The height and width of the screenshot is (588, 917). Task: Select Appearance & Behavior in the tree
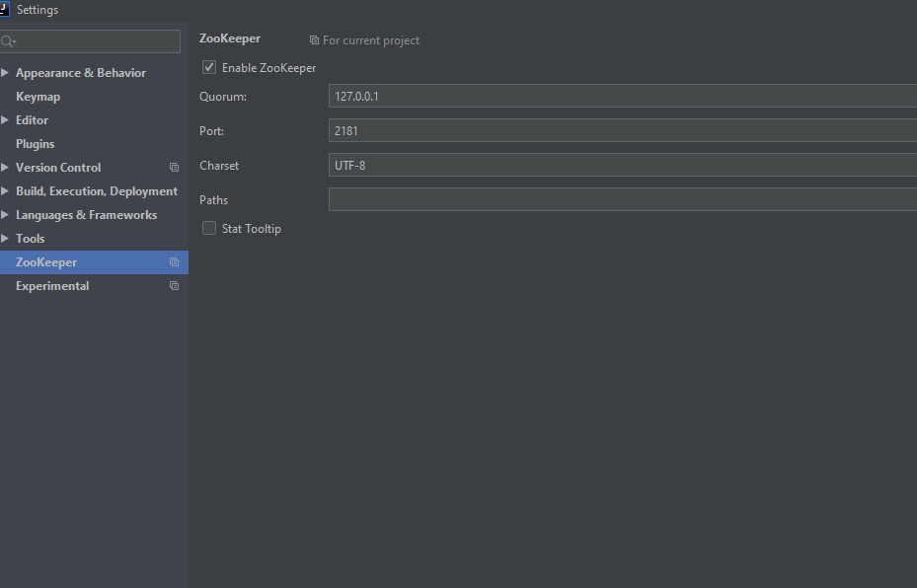pyautogui.click(x=81, y=72)
